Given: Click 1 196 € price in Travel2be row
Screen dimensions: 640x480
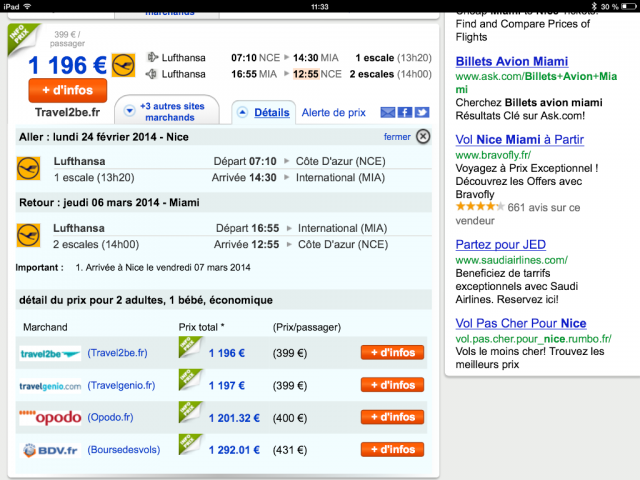Looking at the screenshot, I should [x=227, y=353].
